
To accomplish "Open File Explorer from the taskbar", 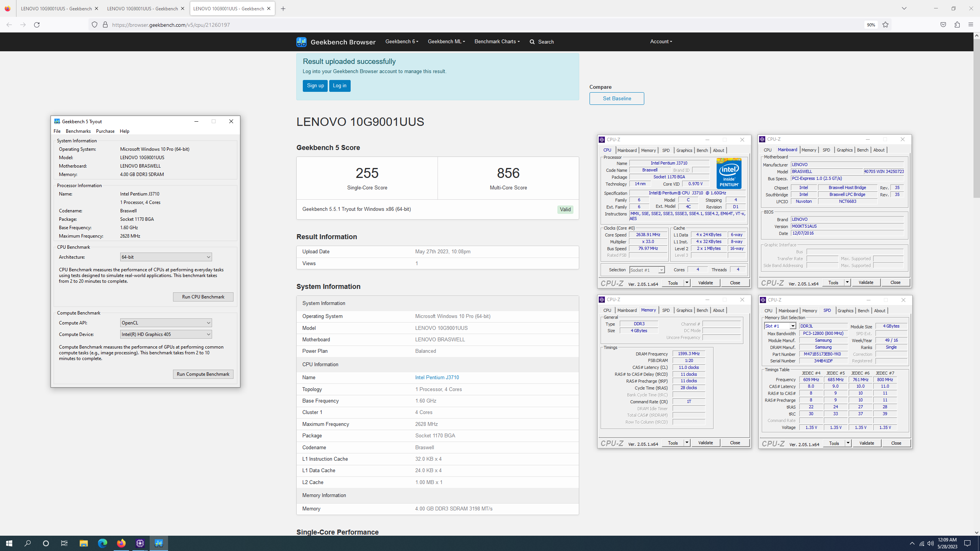I will point(83,543).
